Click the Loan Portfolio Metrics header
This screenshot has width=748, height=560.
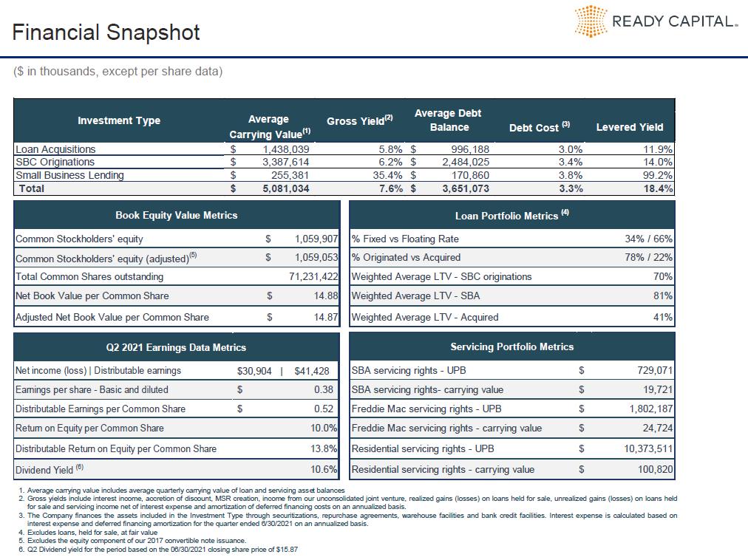tap(512, 215)
